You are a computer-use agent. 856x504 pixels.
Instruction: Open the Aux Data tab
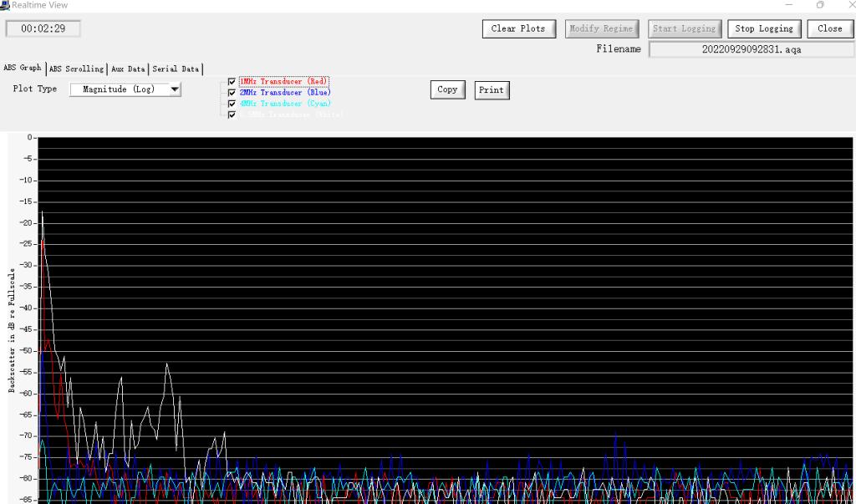(x=128, y=69)
